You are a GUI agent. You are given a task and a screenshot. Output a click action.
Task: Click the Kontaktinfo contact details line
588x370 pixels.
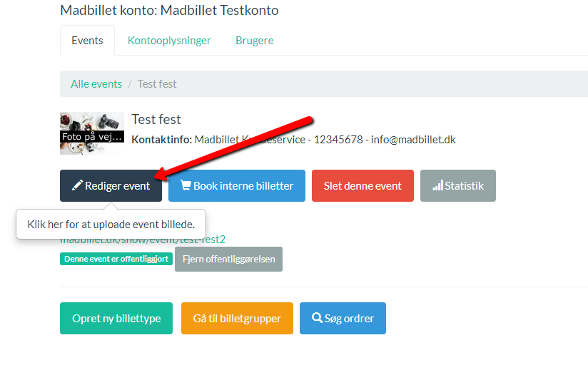[293, 140]
